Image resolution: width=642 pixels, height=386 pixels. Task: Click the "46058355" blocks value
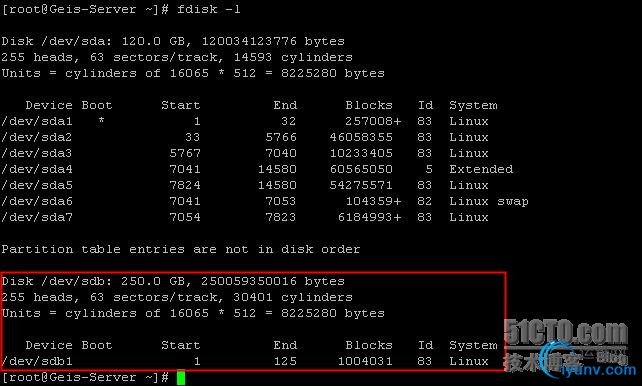pos(361,137)
